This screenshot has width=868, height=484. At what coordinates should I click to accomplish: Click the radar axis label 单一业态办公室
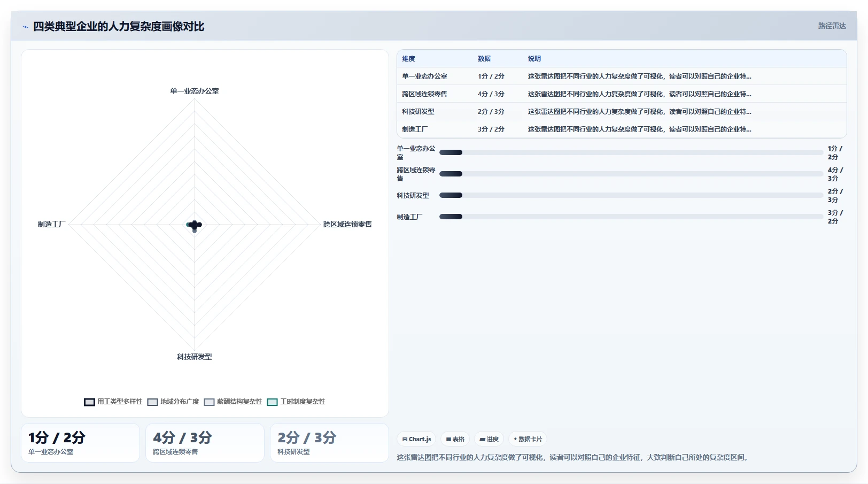tap(195, 91)
